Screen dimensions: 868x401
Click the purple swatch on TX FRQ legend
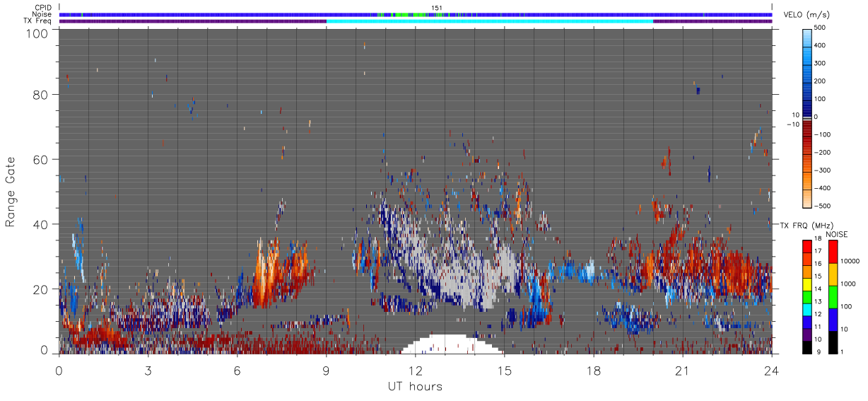(x=807, y=333)
